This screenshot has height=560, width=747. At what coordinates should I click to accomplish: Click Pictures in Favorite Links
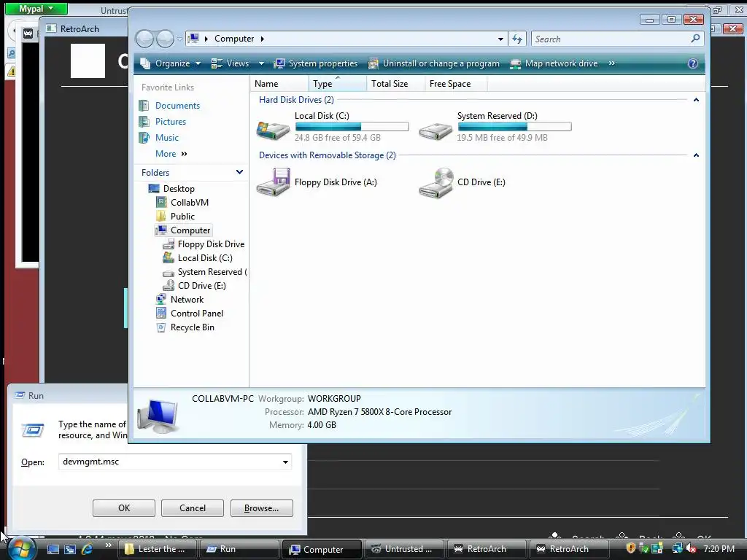[171, 122]
